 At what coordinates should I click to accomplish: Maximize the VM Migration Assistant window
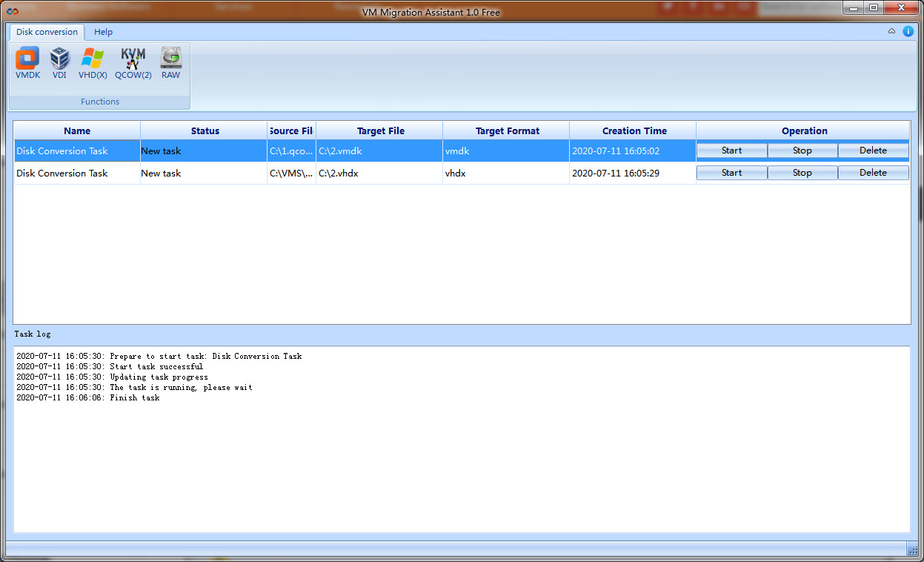pyautogui.click(x=874, y=7)
